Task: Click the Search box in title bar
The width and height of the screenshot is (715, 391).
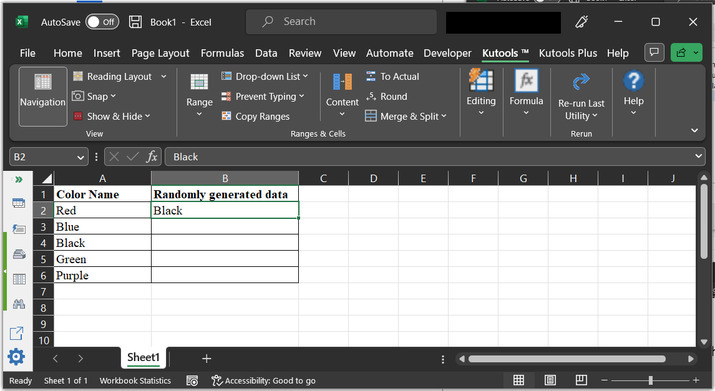Action: coord(341,21)
